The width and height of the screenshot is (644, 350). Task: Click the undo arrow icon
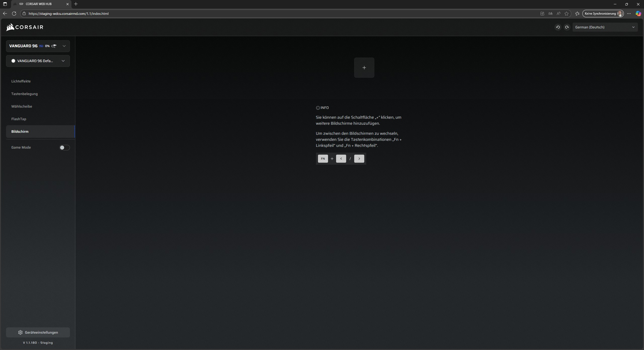(x=558, y=27)
